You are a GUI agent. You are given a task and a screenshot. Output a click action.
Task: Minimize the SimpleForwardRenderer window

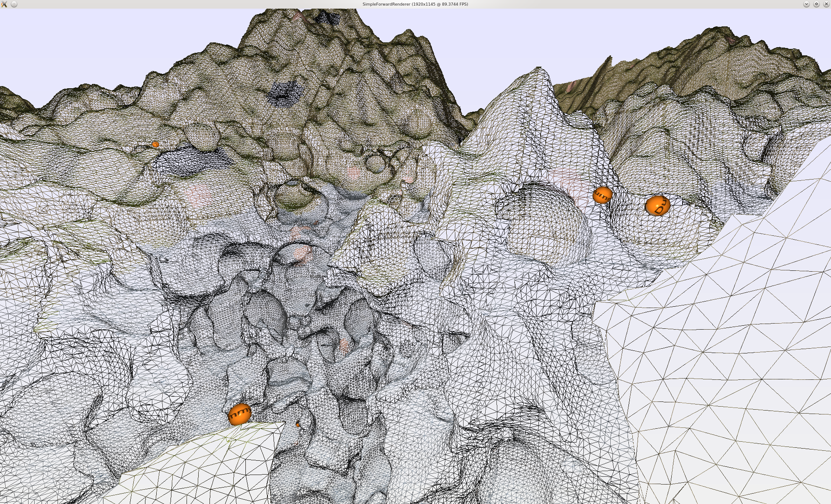(x=806, y=4)
